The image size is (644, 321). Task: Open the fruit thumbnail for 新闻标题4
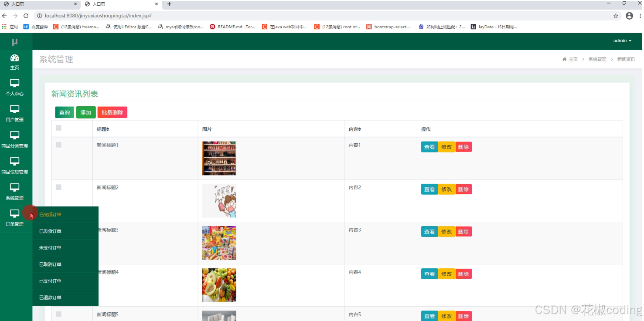pyautogui.click(x=219, y=285)
